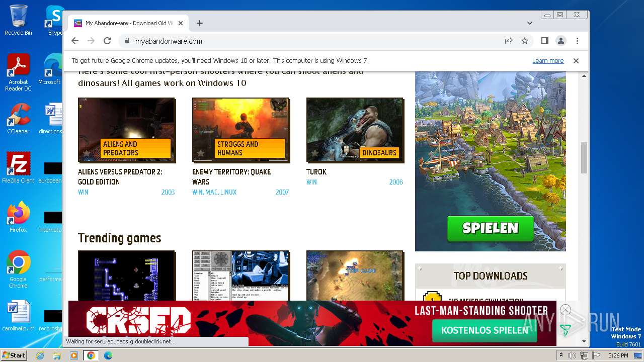Click the TOP DOWNLOADS heading
The image size is (644, 362).
tap(491, 276)
